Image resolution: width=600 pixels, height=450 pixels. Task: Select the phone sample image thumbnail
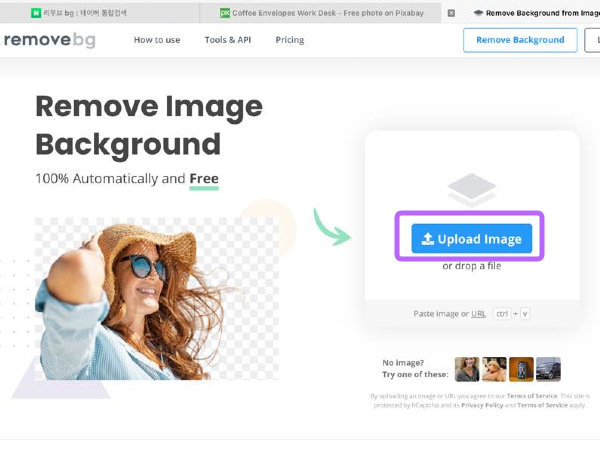pyautogui.click(x=521, y=369)
